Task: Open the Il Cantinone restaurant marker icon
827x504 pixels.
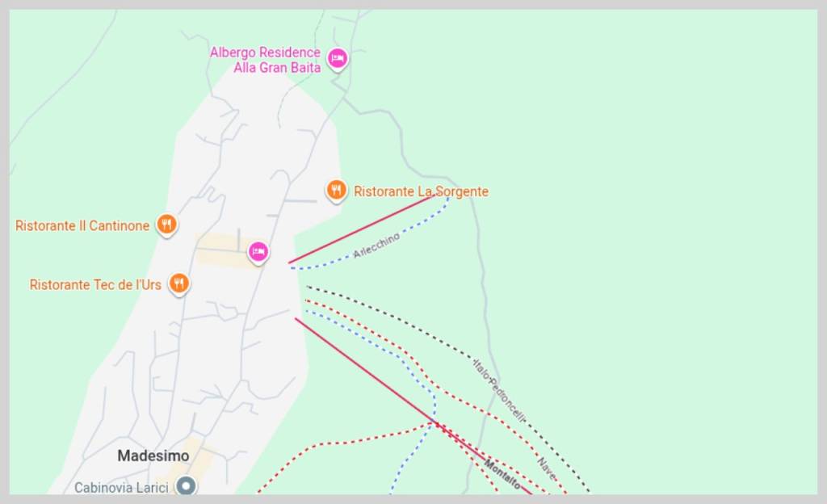Action: (x=167, y=224)
